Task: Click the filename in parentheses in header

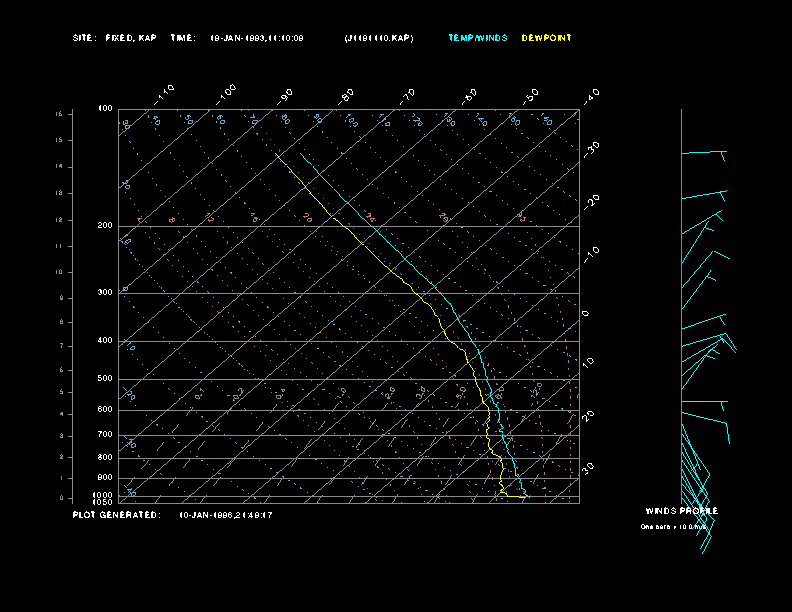Action: (378, 38)
